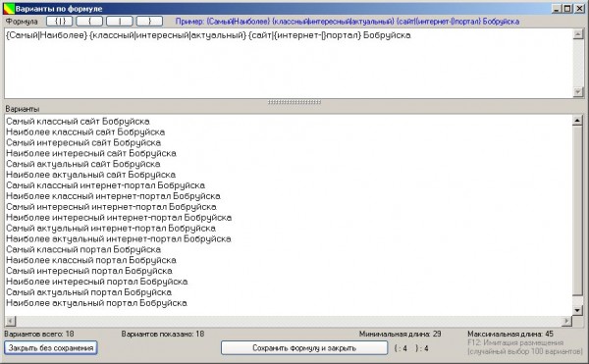The width and height of the screenshot is (589, 364).
Task: Select variant 'Наиболее интересный портал Бобруйска'
Action: tap(97, 282)
